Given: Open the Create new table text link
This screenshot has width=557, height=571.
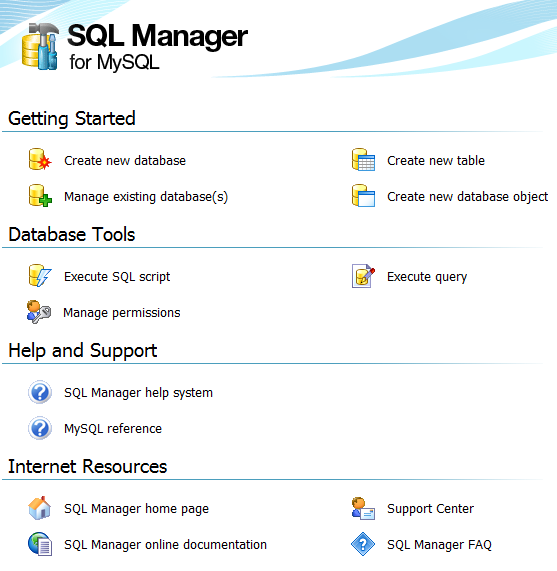Looking at the screenshot, I should coord(436,161).
